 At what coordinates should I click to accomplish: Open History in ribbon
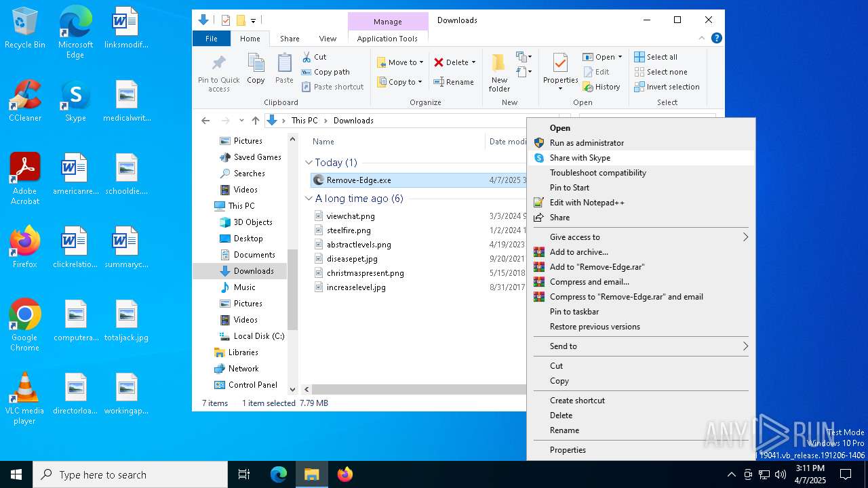click(x=601, y=87)
